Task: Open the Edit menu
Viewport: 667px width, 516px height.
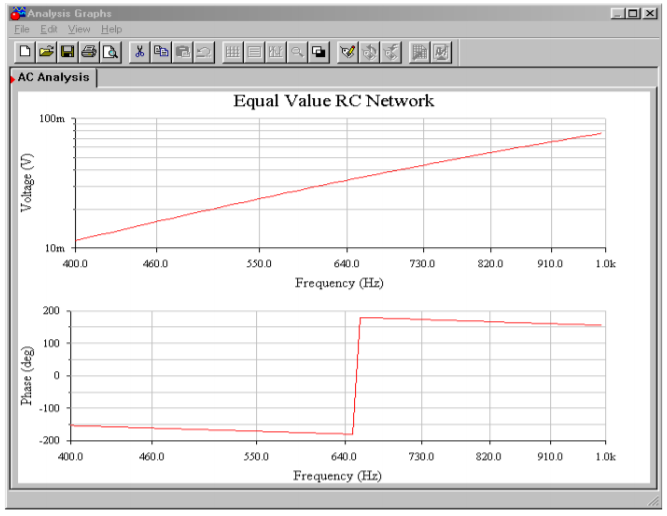Action: tap(49, 29)
